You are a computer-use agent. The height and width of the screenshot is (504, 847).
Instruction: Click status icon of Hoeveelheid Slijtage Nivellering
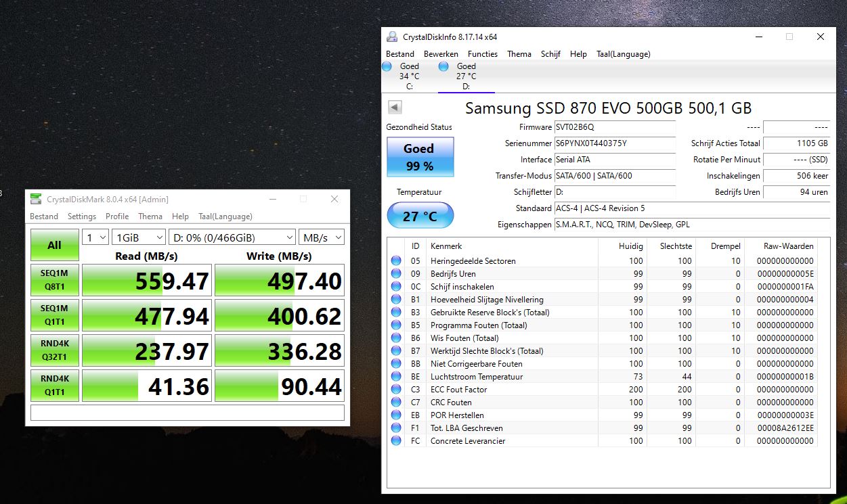tap(396, 300)
